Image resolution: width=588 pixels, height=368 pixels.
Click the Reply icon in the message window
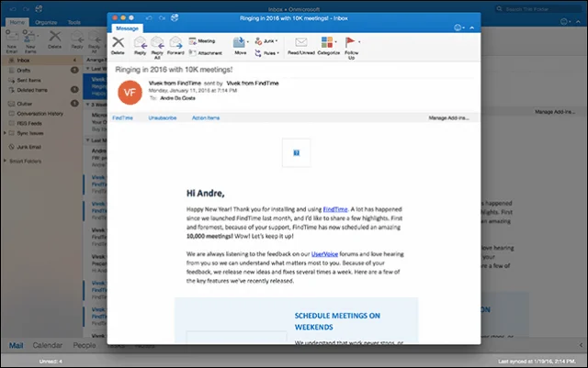[141, 43]
